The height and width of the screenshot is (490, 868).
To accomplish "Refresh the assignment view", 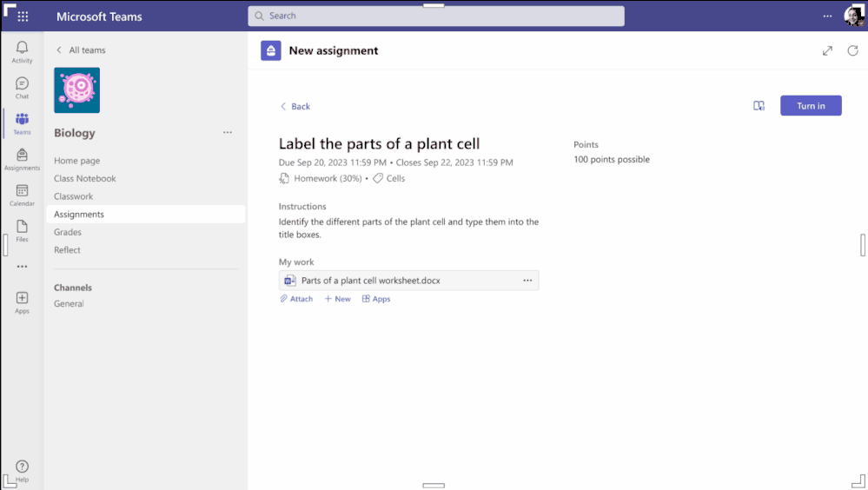I will point(852,51).
